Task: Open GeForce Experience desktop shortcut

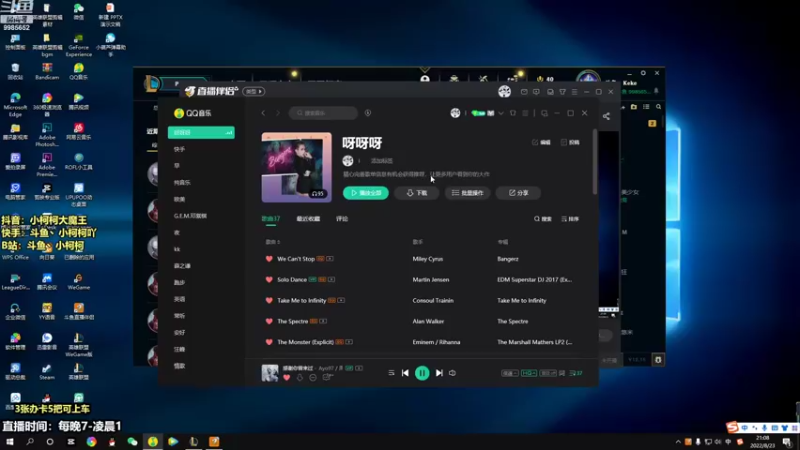Action: pos(79,45)
